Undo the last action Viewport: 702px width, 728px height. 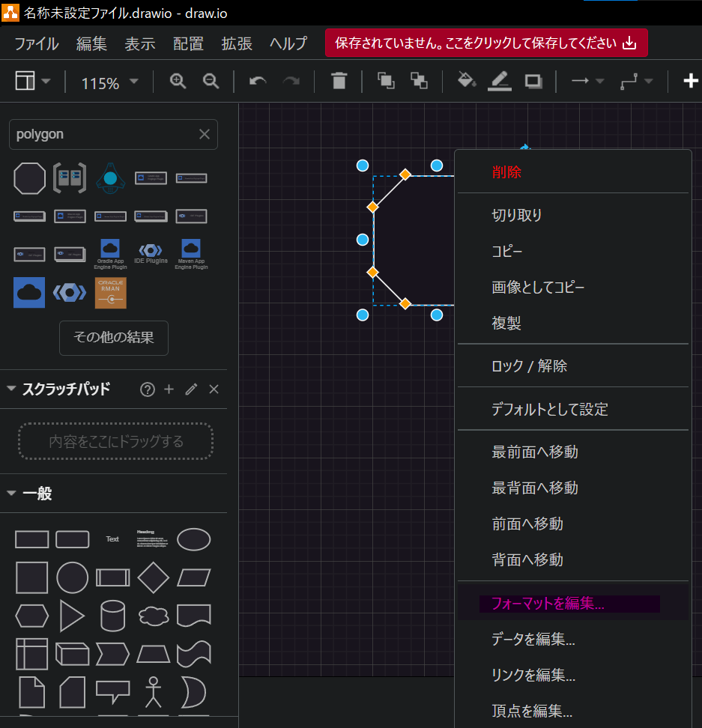258,81
